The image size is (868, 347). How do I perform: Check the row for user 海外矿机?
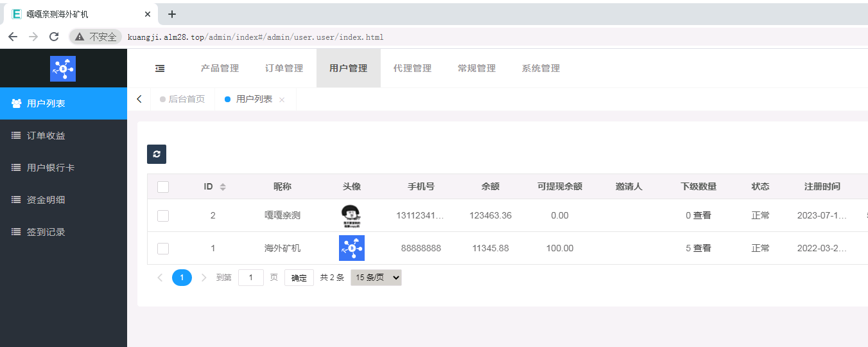tap(163, 249)
